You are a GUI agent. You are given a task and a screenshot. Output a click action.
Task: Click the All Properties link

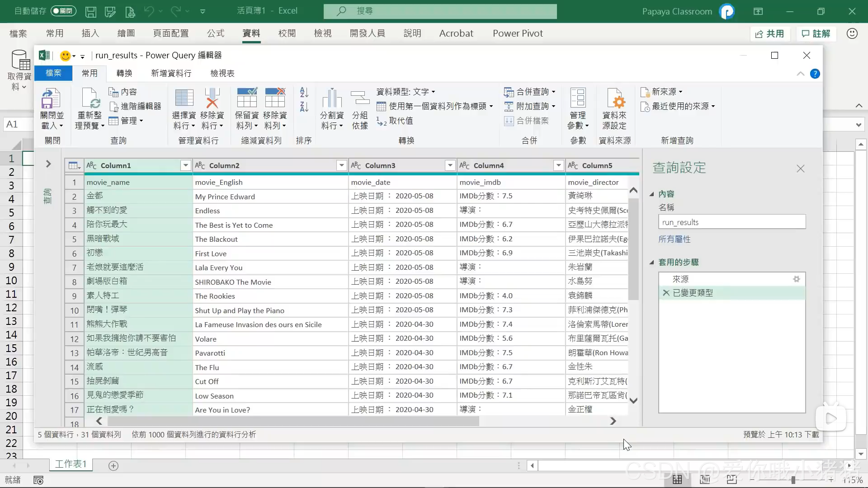tap(674, 239)
